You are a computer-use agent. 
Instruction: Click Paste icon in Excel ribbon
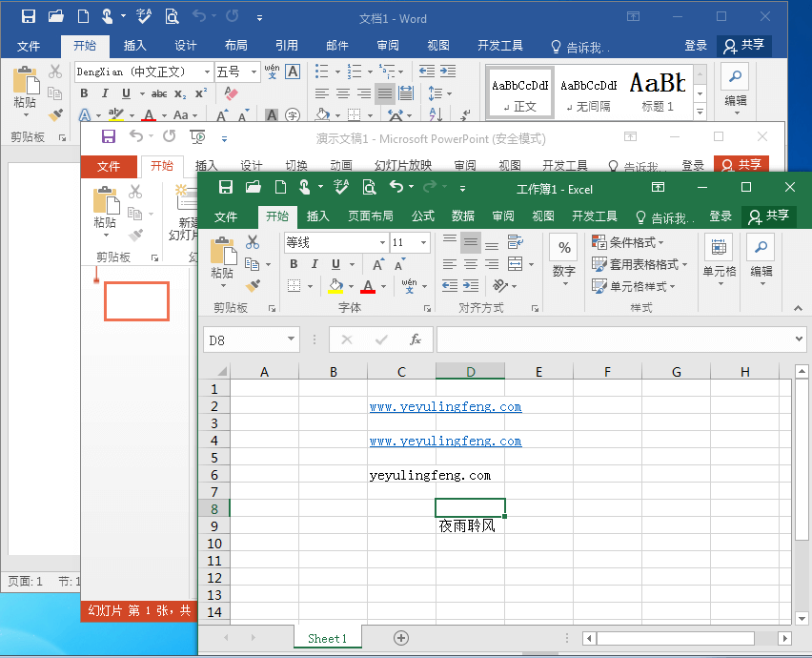coord(223,252)
